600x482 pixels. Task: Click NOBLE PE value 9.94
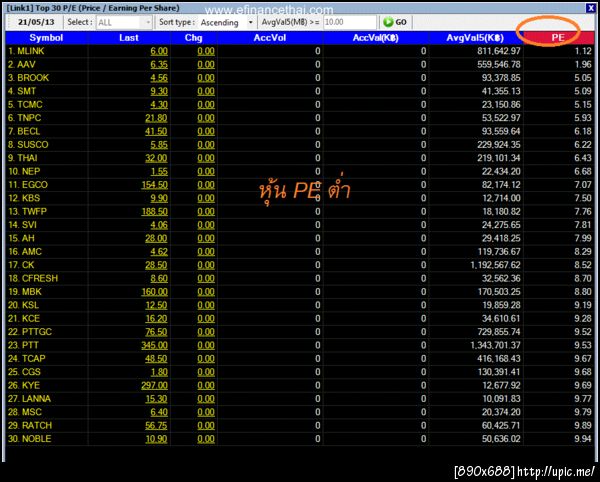pos(583,439)
